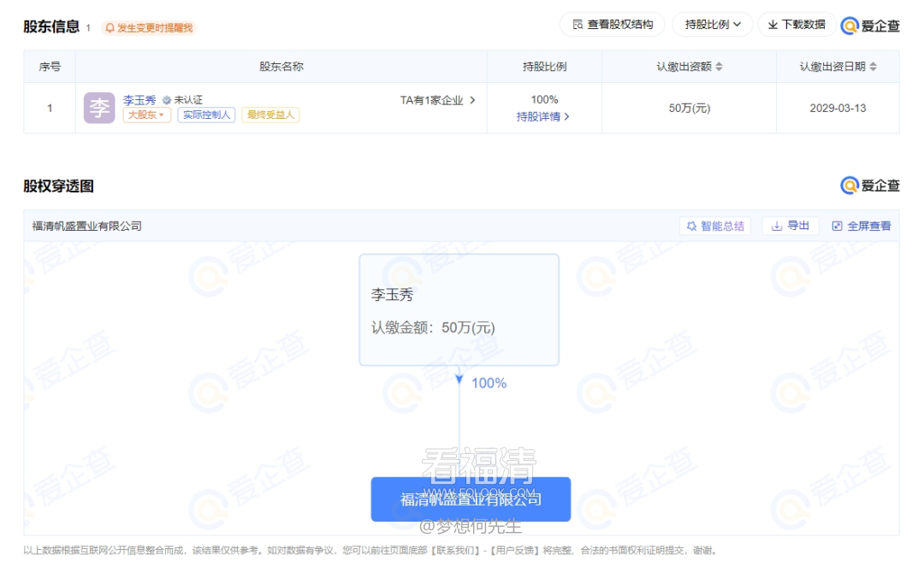Click 智能总结 smart summary button
Image resolution: width=924 pixels, height=567 pixels.
pyautogui.click(x=715, y=226)
